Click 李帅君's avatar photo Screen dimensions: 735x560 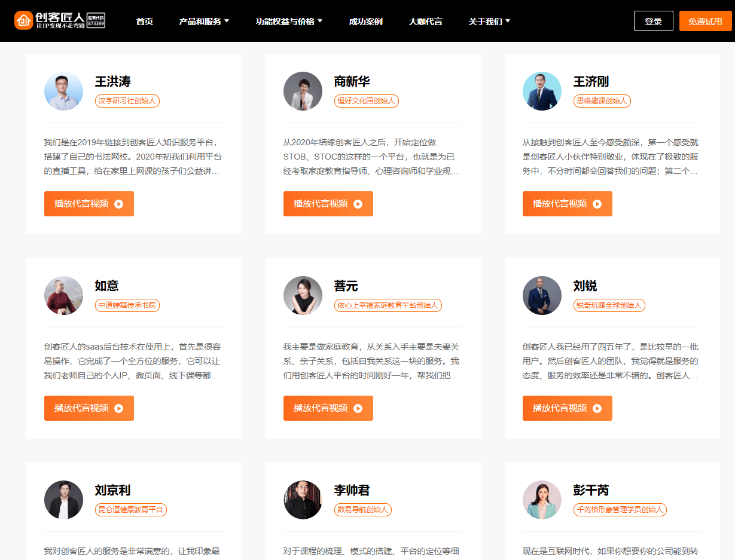pyautogui.click(x=303, y=500)
